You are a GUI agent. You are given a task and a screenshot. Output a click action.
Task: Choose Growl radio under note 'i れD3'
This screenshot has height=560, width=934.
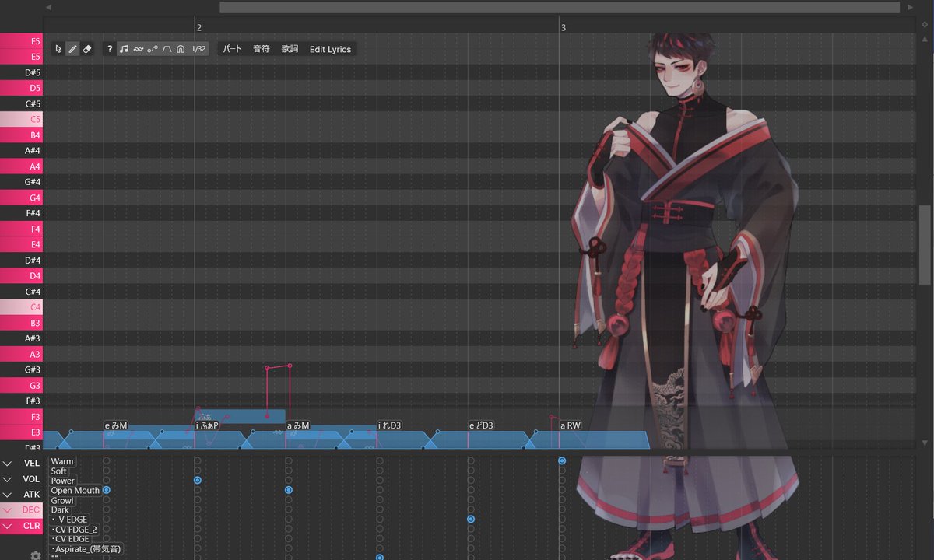pos(380,500)
